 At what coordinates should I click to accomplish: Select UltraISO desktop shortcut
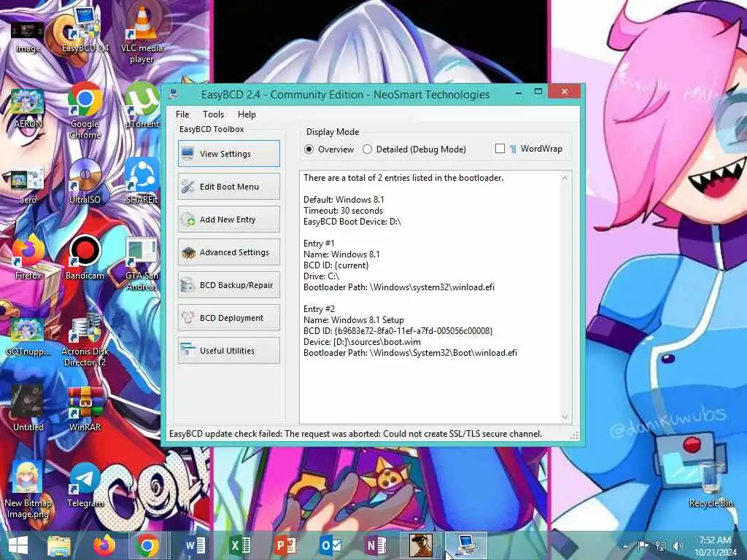85,182
